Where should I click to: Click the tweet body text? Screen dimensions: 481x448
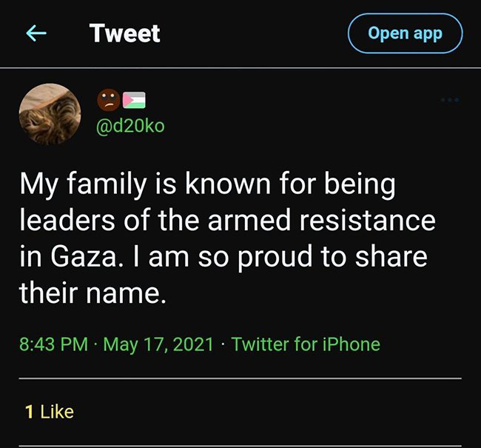point(227,238)
